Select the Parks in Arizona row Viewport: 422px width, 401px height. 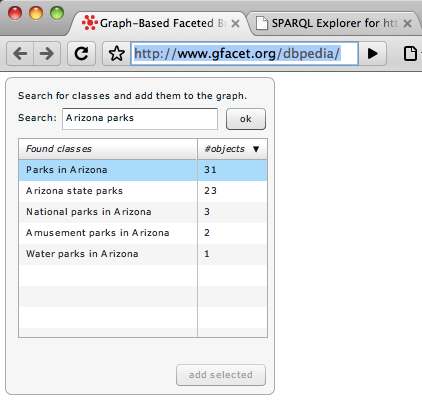[x=143, y=170]
